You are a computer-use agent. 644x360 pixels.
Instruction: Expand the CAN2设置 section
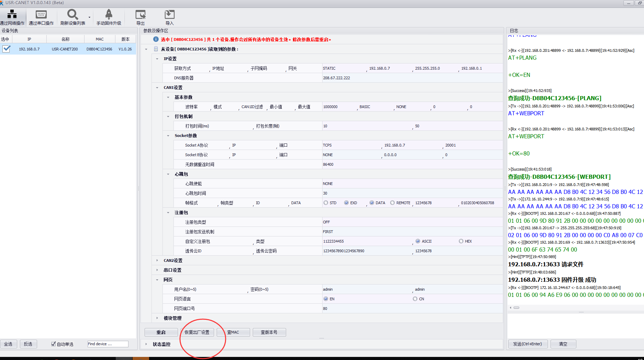coord(157,260)
